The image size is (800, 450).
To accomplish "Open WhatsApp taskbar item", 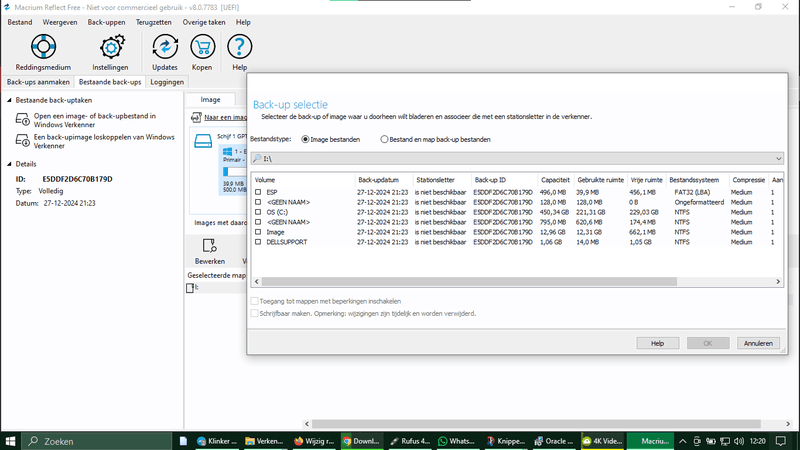I will pos(457,441).
